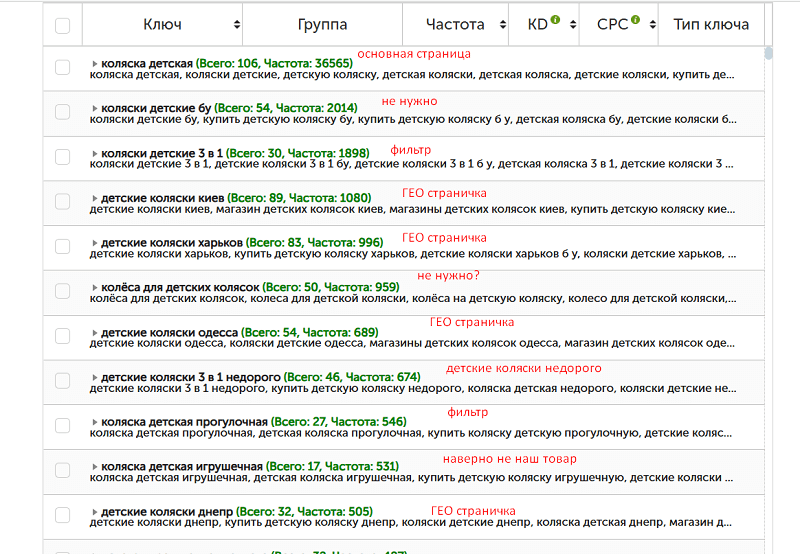The width and height of the screenshot is (800, 554).
Task: Check the детские коляски харьков row checkbox
Action: click(x=62, y=246)
